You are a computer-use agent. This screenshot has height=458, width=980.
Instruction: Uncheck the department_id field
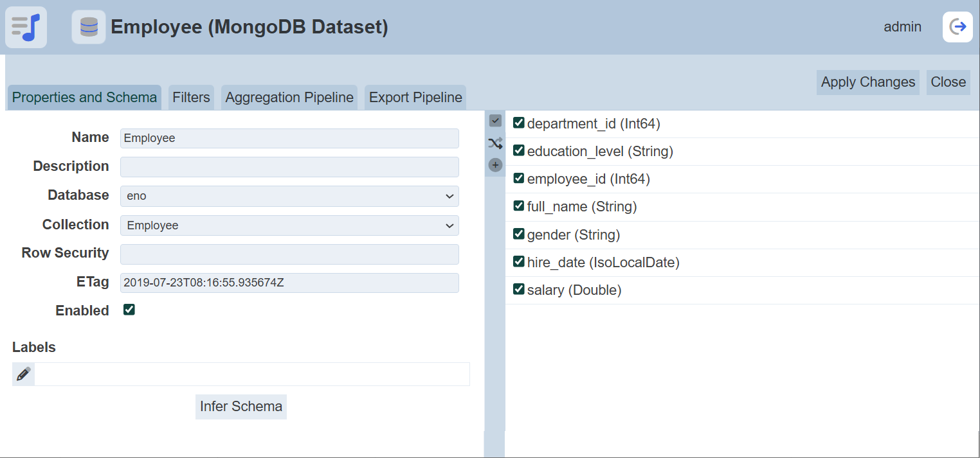519,123
